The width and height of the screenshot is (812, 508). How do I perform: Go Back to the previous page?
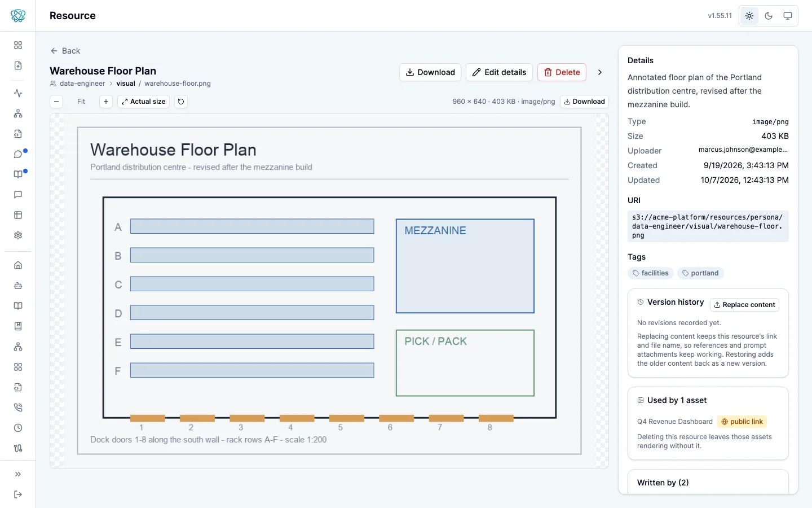pos(65,51)
